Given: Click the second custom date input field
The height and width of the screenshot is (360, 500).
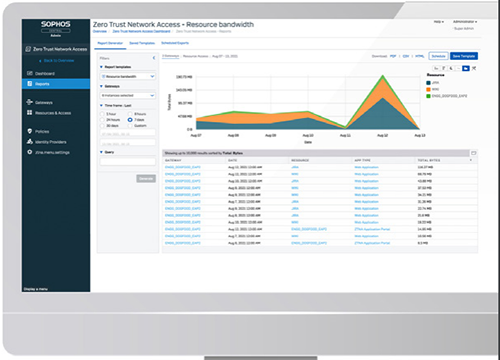Looking at the screenshot, I should (x=128, y=143).
